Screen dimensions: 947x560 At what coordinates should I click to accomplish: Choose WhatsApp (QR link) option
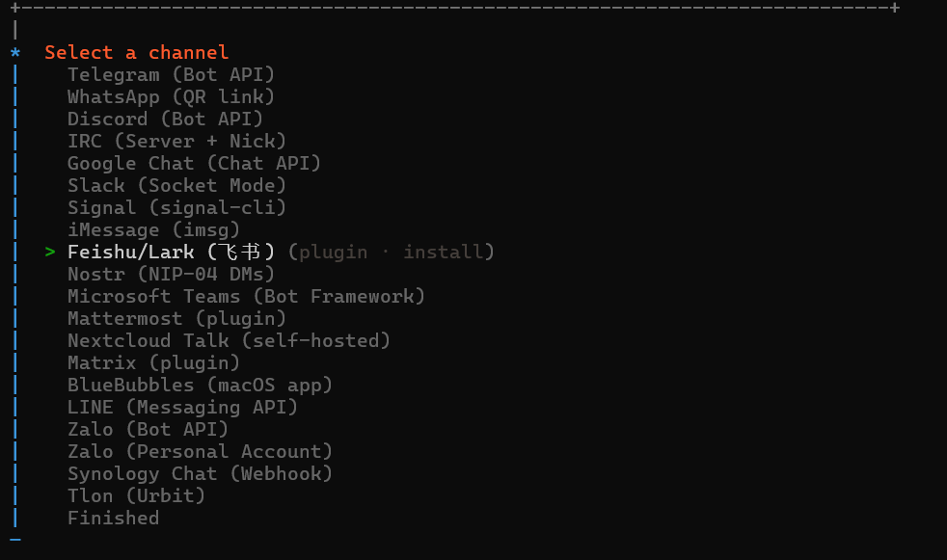pyautogui.click(x=171, y=97)
